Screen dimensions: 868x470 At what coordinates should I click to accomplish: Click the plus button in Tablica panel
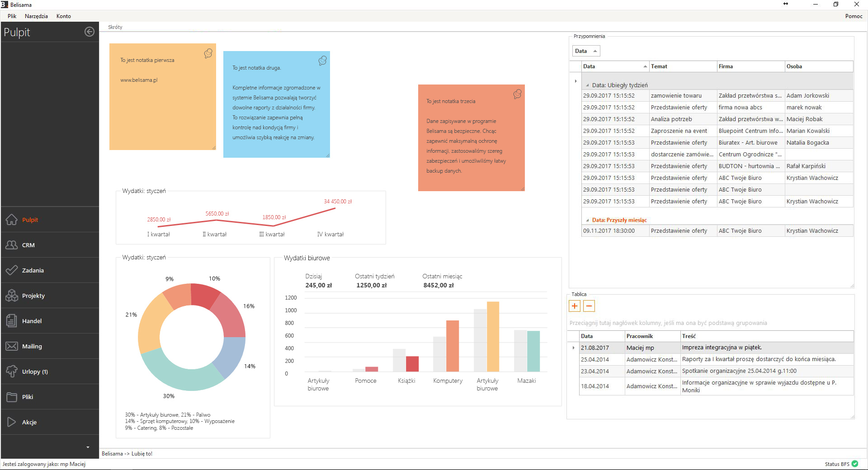coord(575,306)
